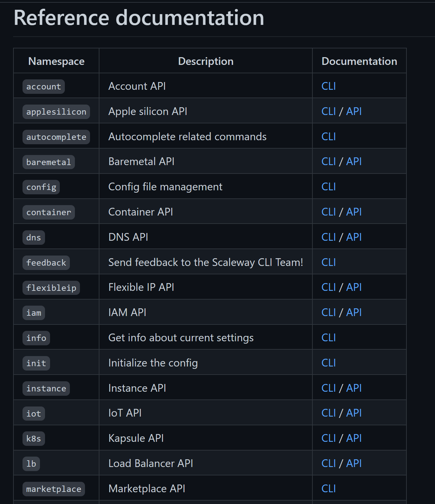The width and height of the screenshot is (435, 504).
Task: Click the Load Balancer API description
Action: click(150, 463)
